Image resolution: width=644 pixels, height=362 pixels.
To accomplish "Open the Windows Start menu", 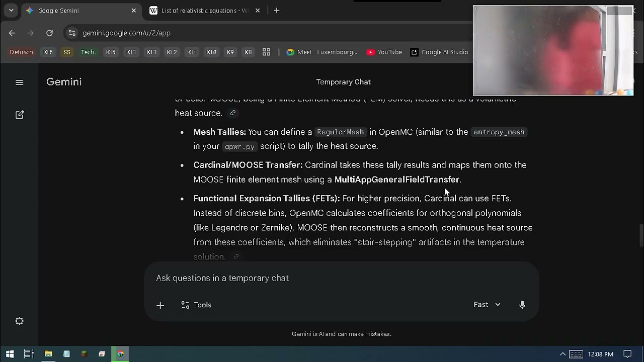I will tap(10, 354).
